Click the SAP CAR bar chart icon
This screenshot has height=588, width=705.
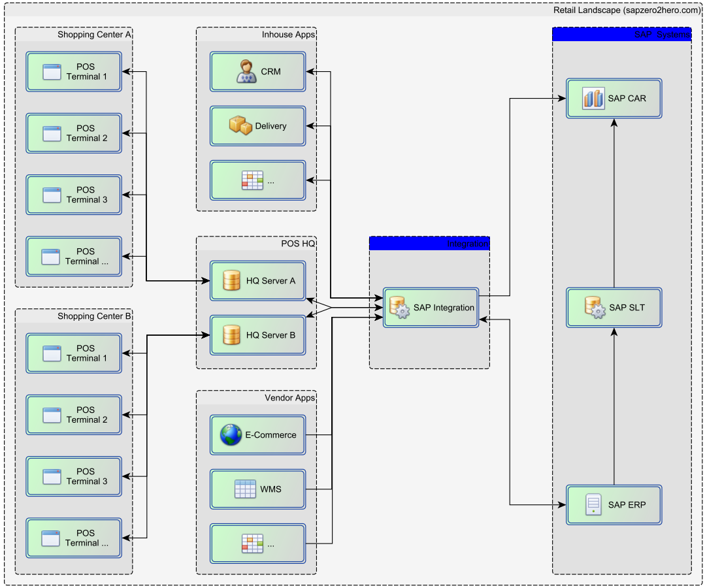pyautogui.click(x=592, y=98)
